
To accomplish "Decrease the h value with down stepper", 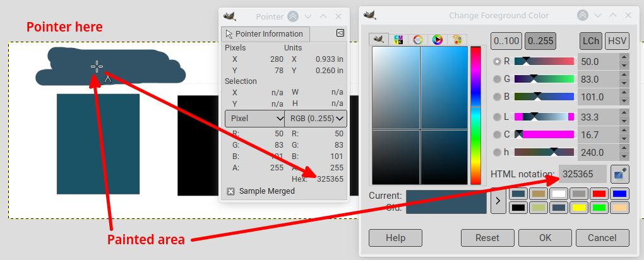I will (624, 157).
